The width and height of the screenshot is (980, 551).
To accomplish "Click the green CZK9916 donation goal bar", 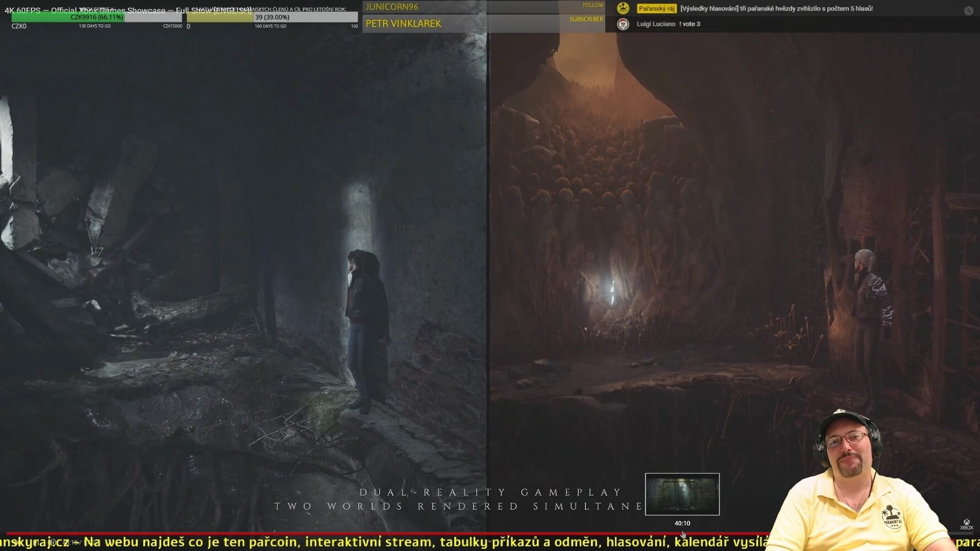I will pyautogui.click(x=68, y=18).
